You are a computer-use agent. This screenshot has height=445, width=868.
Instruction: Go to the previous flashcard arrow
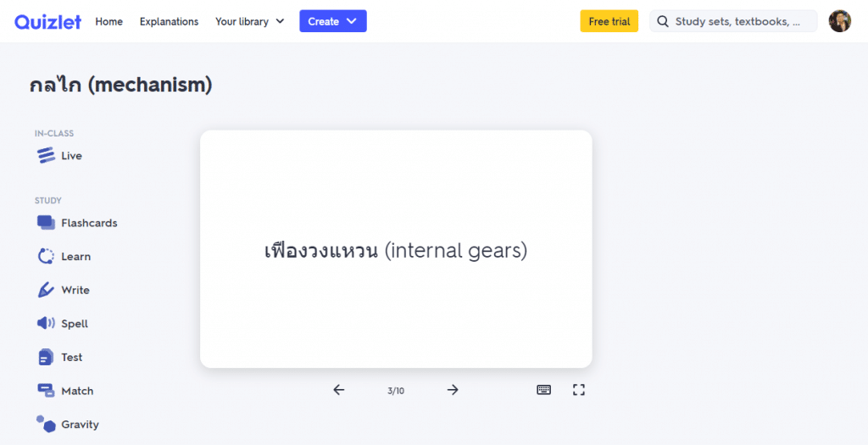(x=339, y=390)
